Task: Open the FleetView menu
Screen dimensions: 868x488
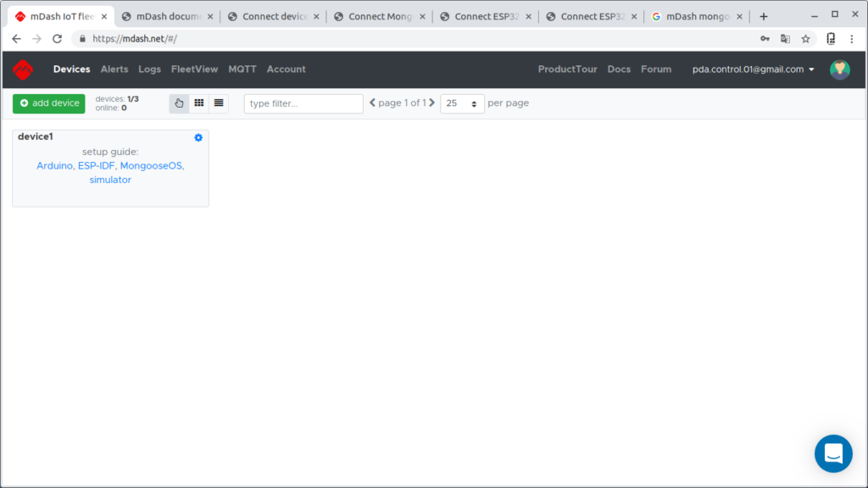Action: [194, 69]
